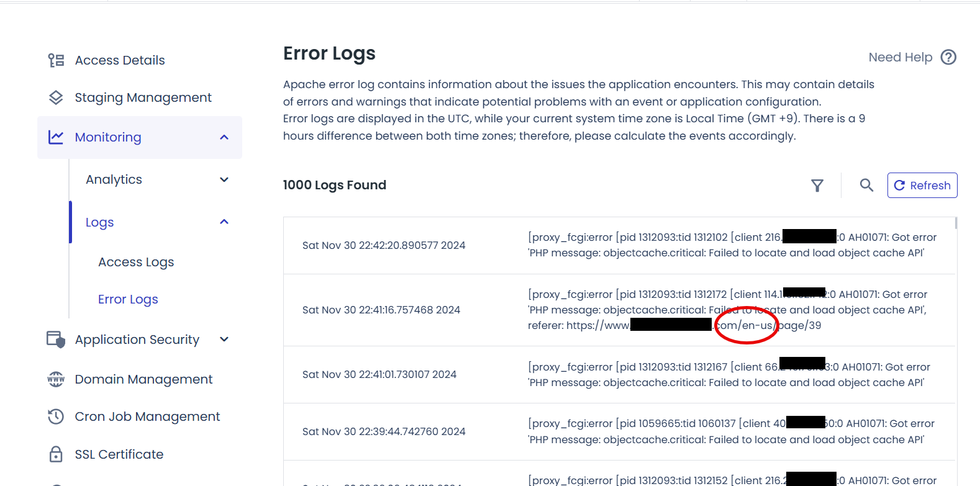The image size is (980, 486).
Task: Click the Need Help question mark icon
Action: tap(948, 57)
